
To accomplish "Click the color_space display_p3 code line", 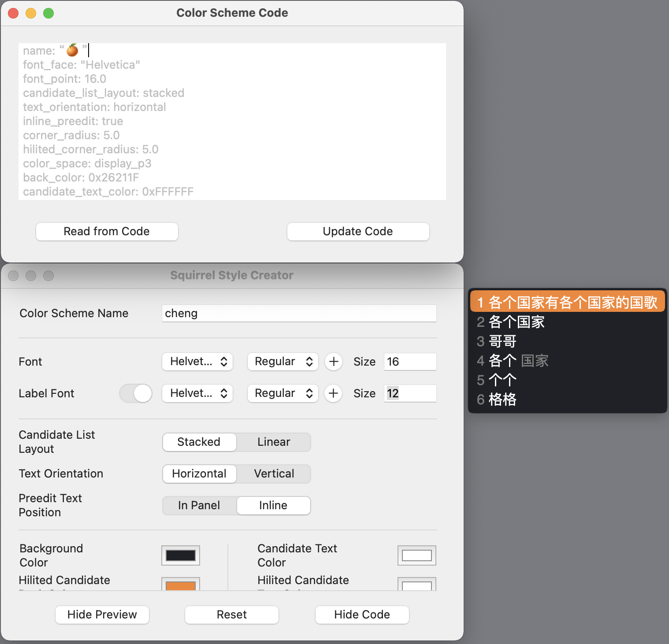I will [87, 163].
